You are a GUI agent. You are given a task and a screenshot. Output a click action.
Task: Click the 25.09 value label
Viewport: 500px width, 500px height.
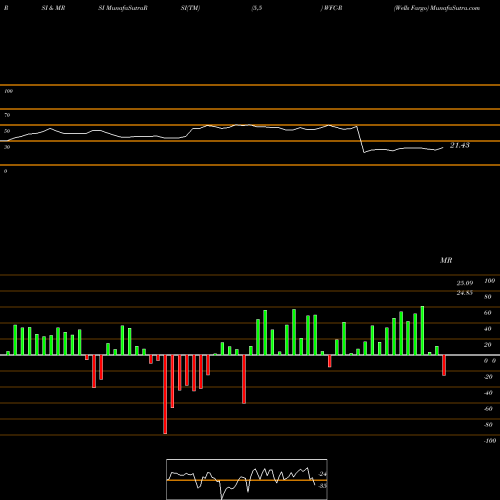[465, 283]
